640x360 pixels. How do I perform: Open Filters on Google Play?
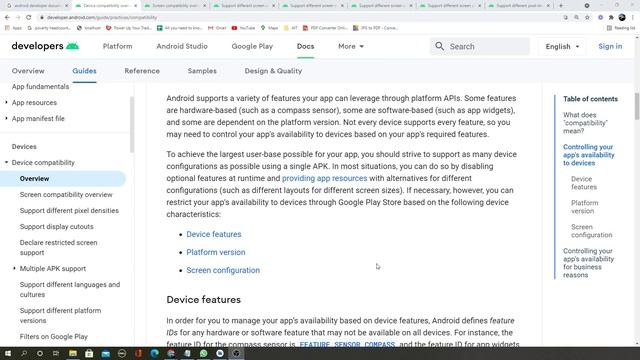pos(53,337)
